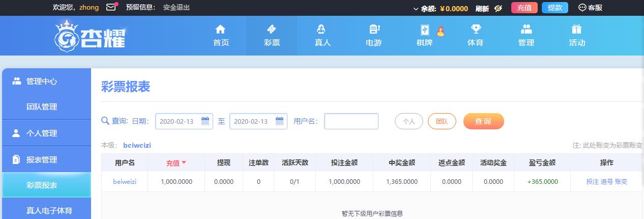Focus the 用户名 input field

[x=352, y=121]
